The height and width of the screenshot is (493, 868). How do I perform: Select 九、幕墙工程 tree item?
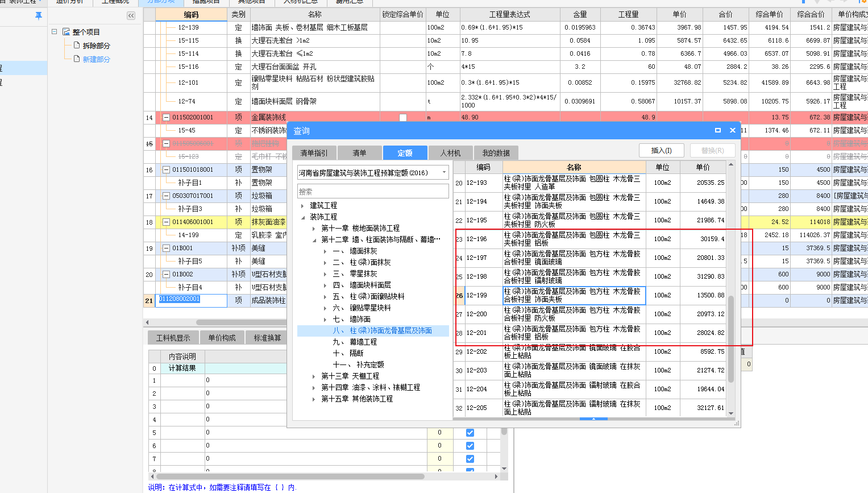click(355, 342)
